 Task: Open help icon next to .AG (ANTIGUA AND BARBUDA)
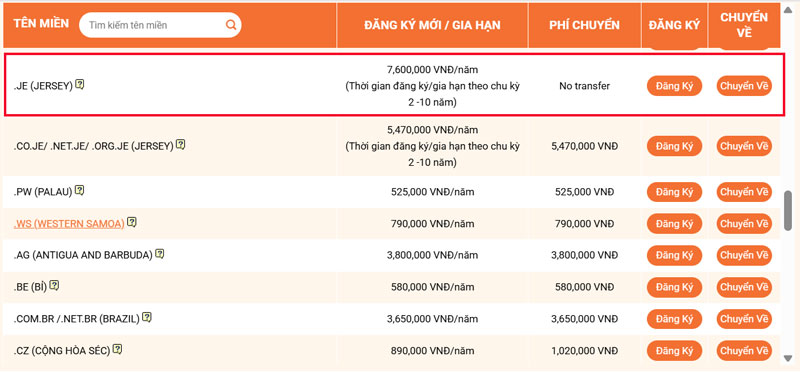tap(160, 254)
